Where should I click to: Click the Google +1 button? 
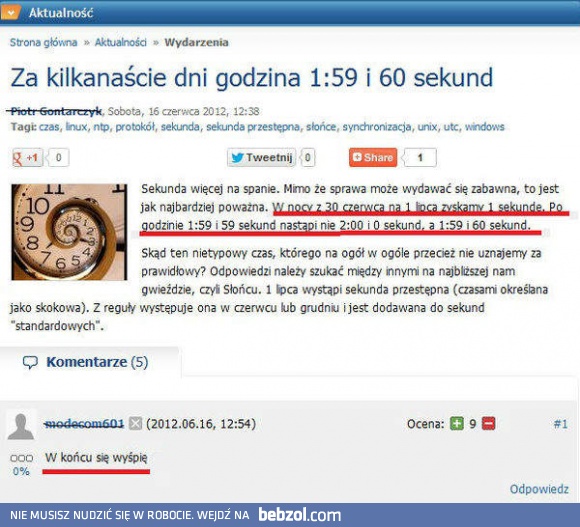click(27, 158)
